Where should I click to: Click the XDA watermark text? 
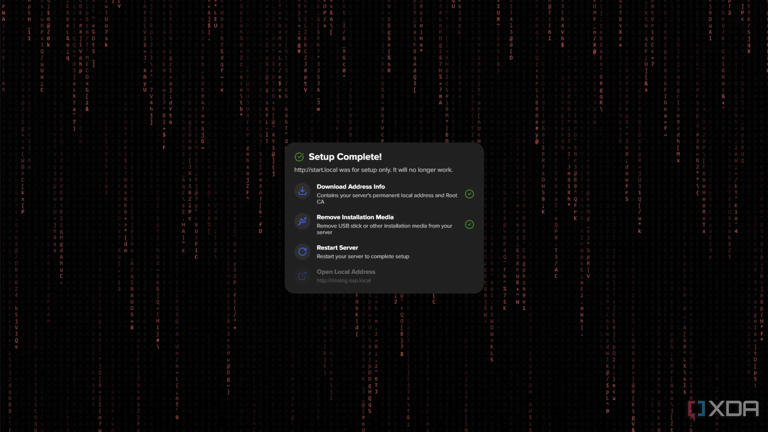[733, 408]
